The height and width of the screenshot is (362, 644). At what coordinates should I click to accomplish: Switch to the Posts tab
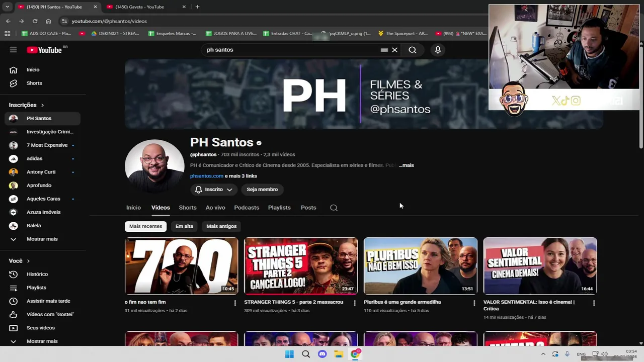(x=308, y=208)
